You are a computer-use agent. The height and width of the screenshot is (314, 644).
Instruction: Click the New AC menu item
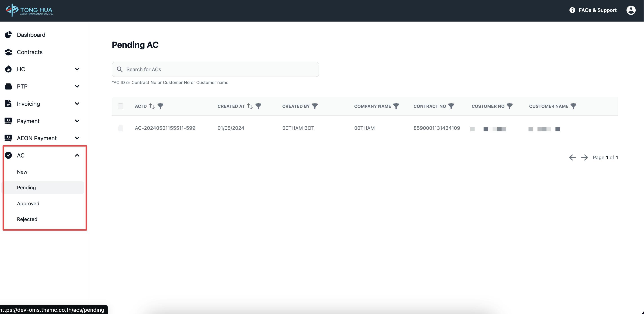tap(22, 172)
